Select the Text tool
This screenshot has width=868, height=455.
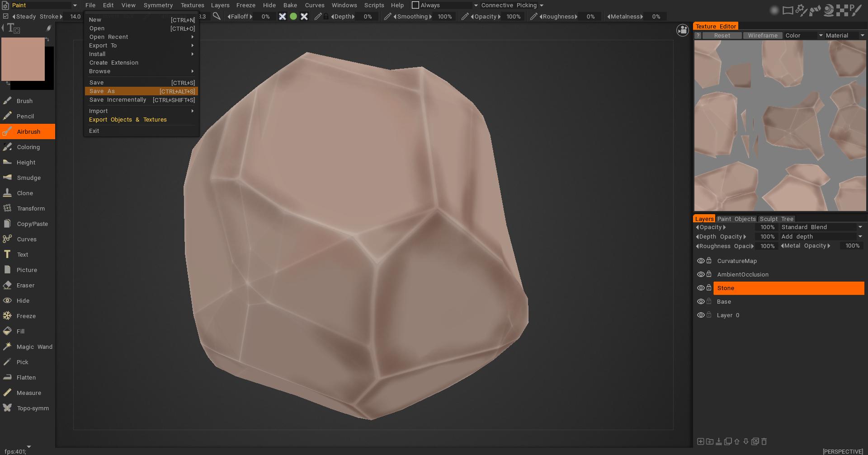click(x=28, y=254)
